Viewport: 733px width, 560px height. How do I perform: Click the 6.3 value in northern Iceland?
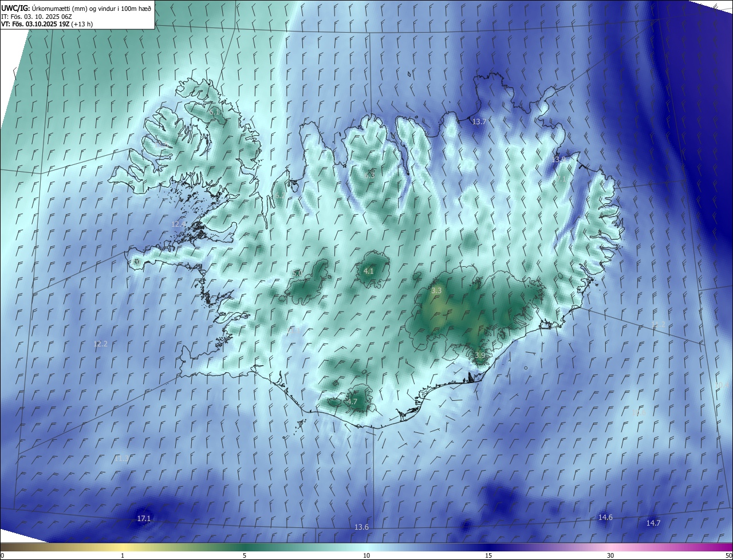[370, 175]
